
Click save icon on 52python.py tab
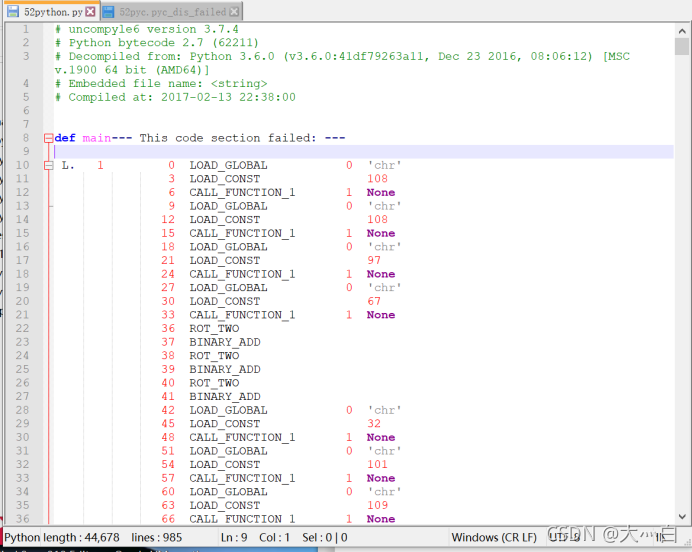[x=13, y=12]
